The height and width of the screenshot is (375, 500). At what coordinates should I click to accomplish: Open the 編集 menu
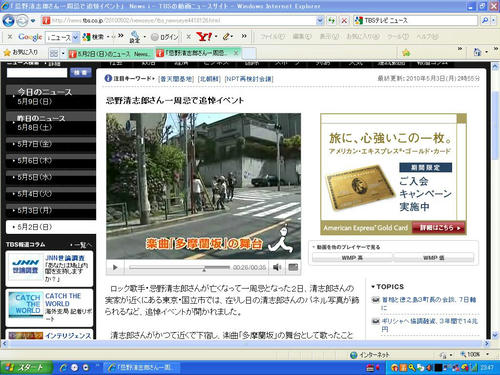click(x=302, y=37)
